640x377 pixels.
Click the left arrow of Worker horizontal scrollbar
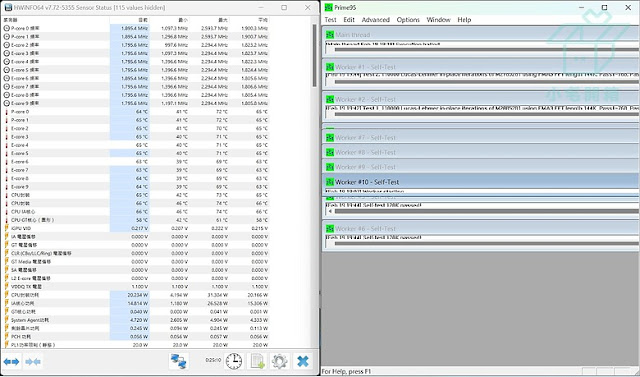(x=330, y=211)
